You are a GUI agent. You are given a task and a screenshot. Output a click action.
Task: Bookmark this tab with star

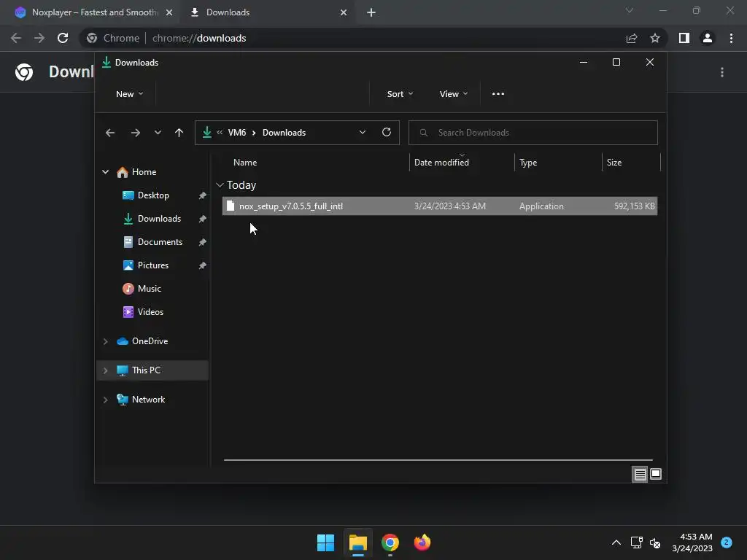coord(655,38)
